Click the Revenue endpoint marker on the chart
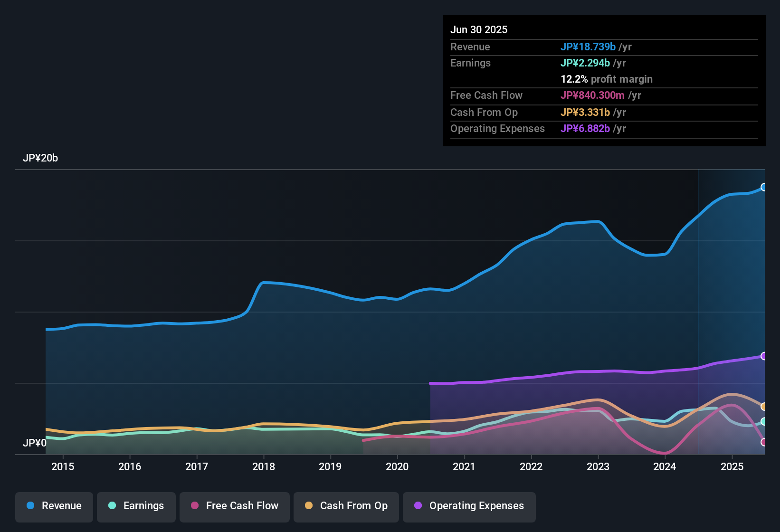 763,187
